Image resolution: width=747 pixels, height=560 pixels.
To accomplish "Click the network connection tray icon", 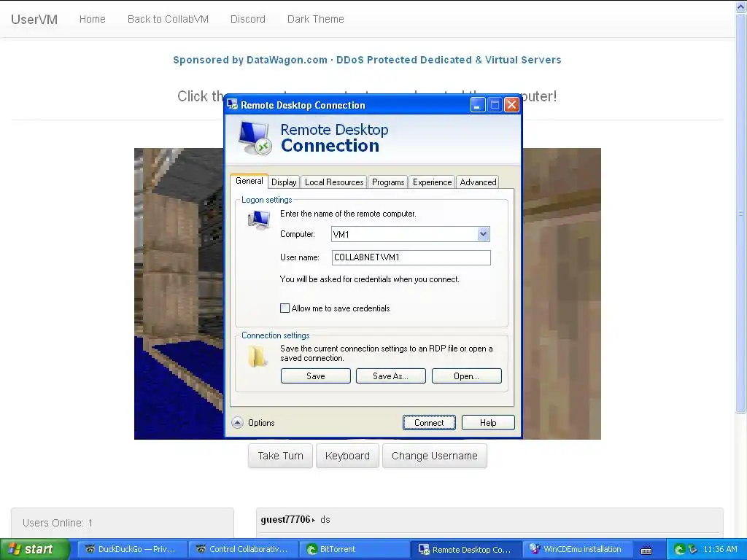I will coord(692,550).
